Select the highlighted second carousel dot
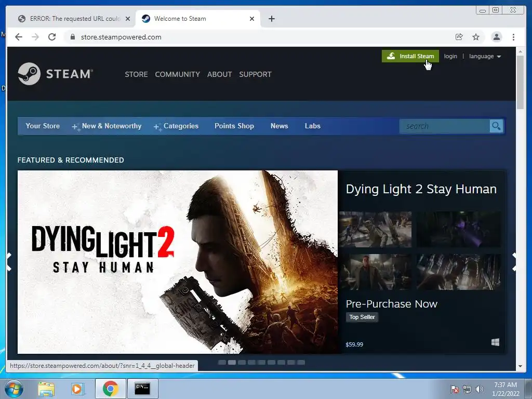This screenshot has width=532, height=399. 232,362
